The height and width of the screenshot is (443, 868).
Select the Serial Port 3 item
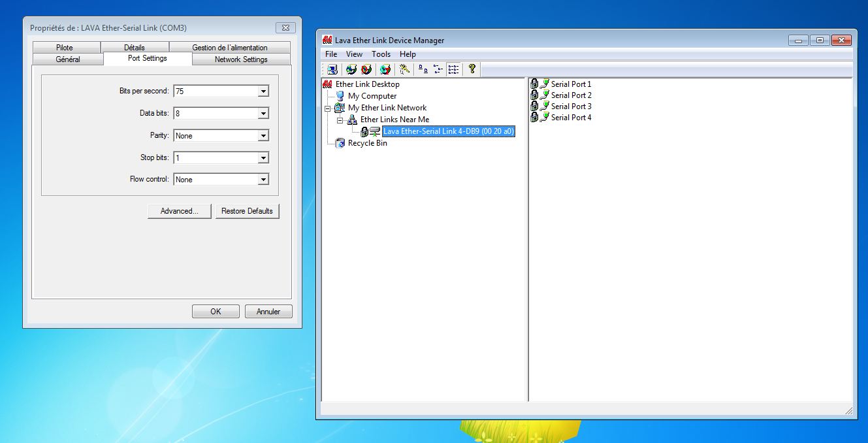coord(571,107)
